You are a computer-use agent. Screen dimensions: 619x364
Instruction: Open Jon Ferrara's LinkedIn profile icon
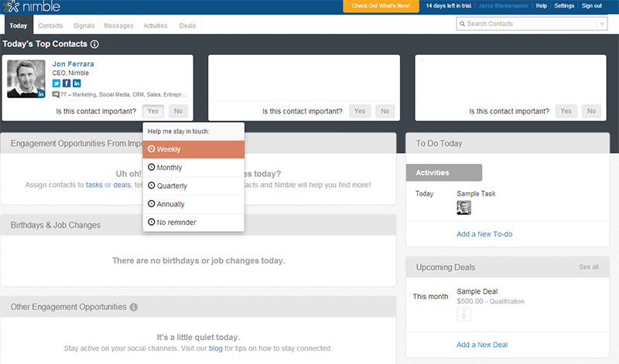click(77, 83)
